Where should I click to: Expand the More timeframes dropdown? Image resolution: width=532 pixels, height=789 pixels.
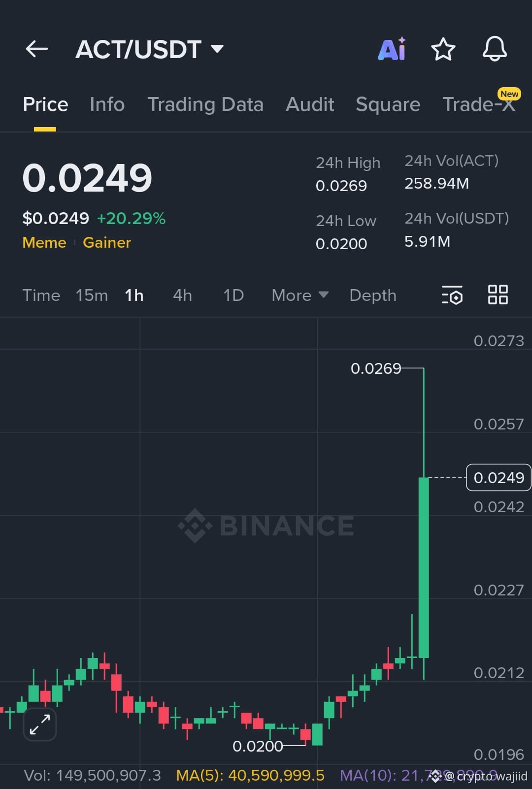(x=299, y=295)
